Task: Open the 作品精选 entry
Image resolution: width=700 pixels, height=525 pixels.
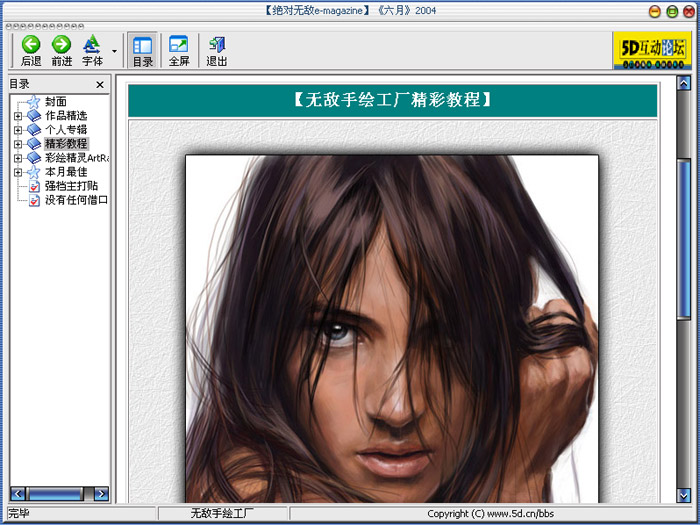Action: [66, 116]
